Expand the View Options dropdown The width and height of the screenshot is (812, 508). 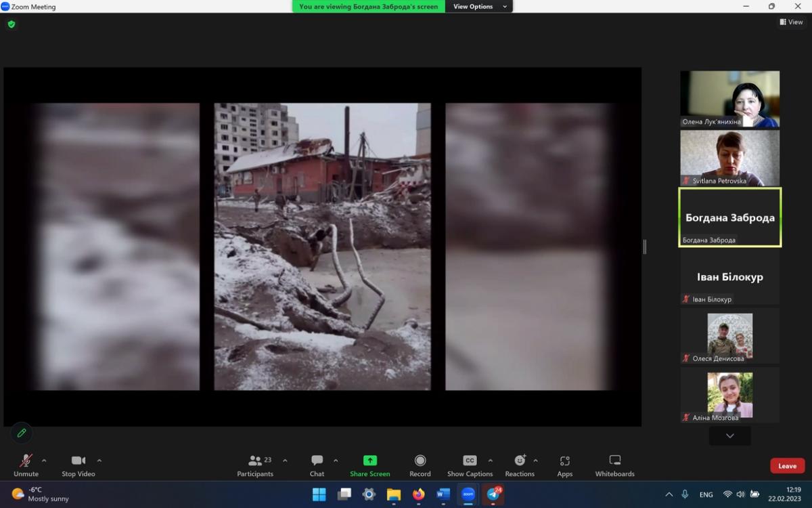pyautogui.click(x=480, y=7)
